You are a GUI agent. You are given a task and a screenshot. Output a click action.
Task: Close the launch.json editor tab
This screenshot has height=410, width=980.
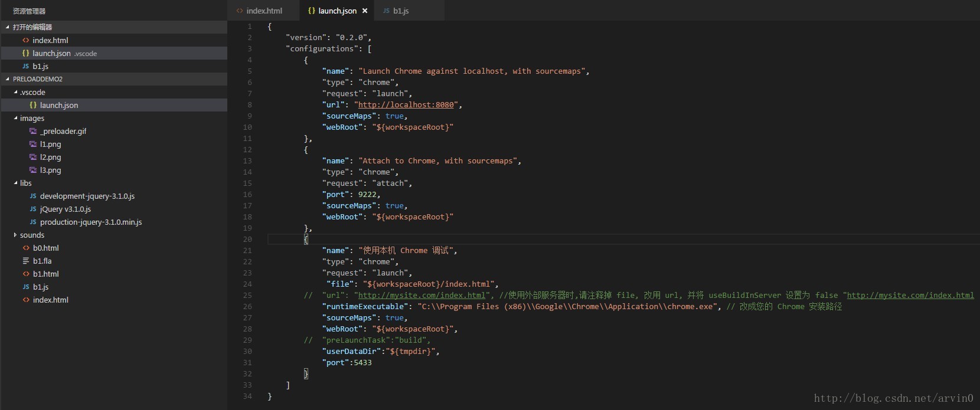pyautogui.click(x=365, y=11)
